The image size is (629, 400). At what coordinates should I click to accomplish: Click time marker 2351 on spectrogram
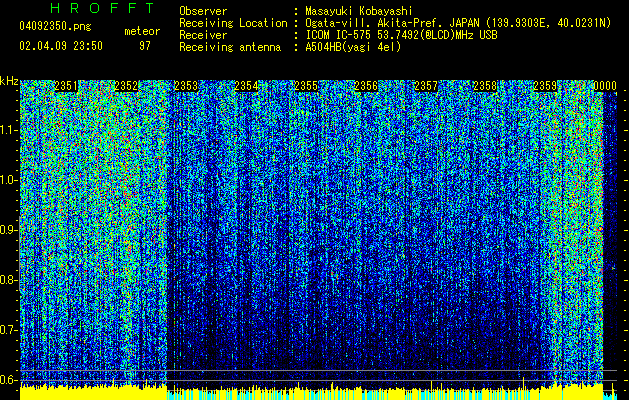point(66,86)
